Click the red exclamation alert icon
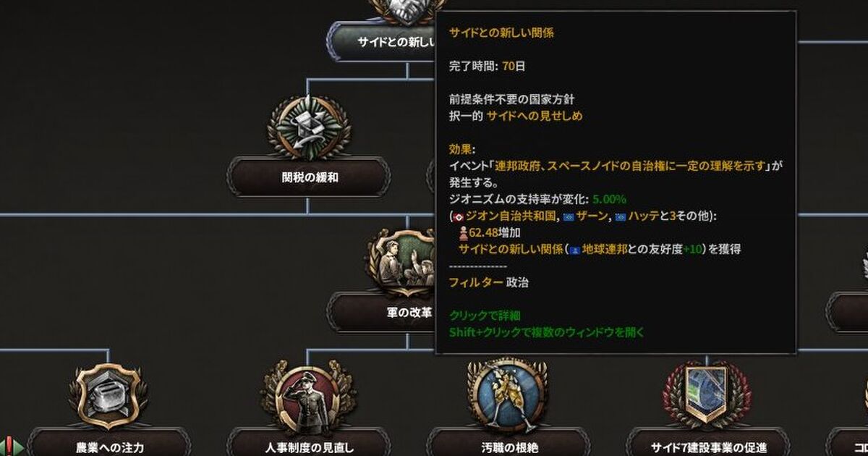 (x=9, y=445)
